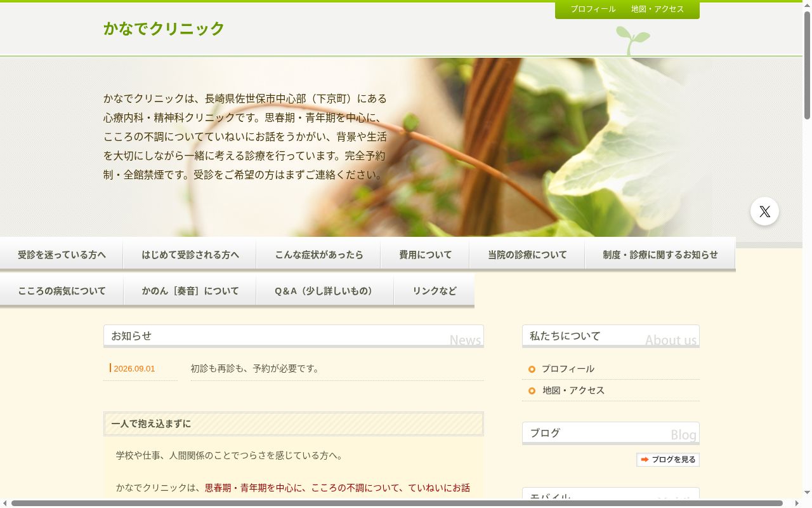Open the こころの病気について menu
The image size is (812, 508).
62,291
